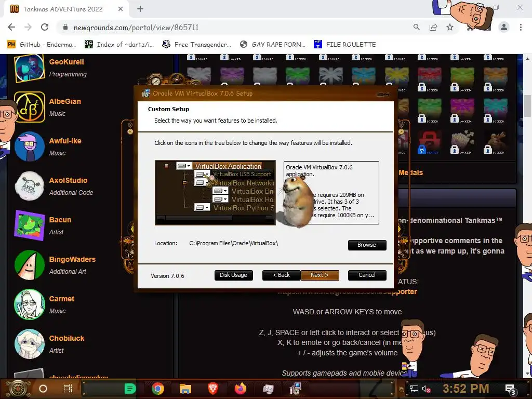The height and width of the screenshot is (399, 532).
Task: Open the VirtualBox Networking feature dropdown
Action: [x=202, y=182]
